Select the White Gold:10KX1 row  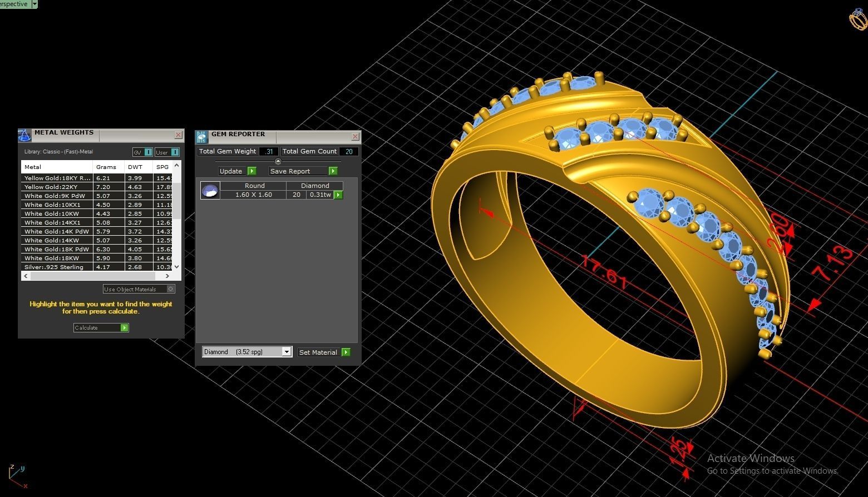coord(97,205)
